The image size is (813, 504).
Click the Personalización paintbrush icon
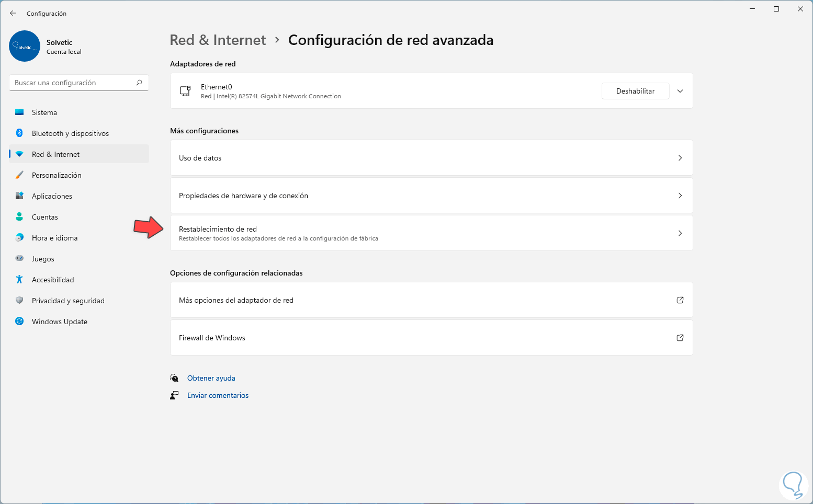(x=19, y=175)
